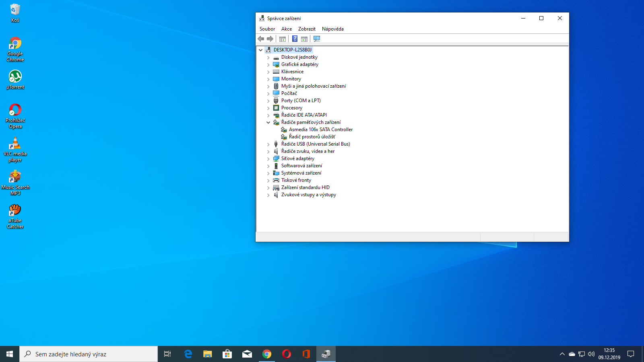644x362 pixels.
Task: Click the scan for hardware changes icon
Action: [317, 39]
